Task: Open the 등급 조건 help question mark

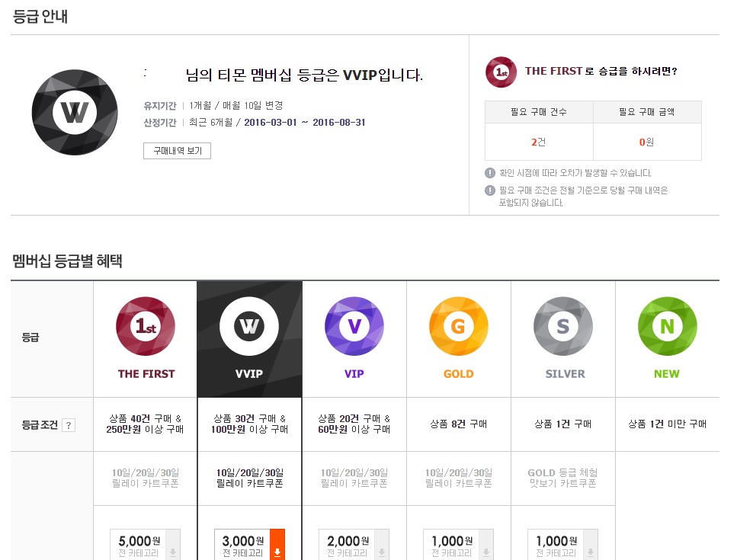Action: 69,425
